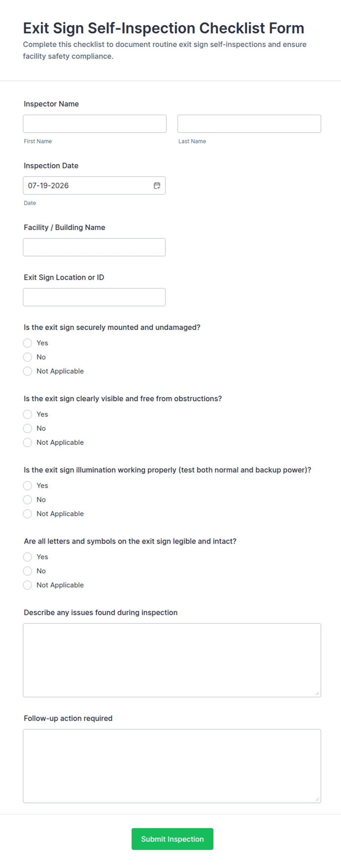Click the Follow-up action required text area
This screenshot has width=341, height=868.
[x=172, y=766]
